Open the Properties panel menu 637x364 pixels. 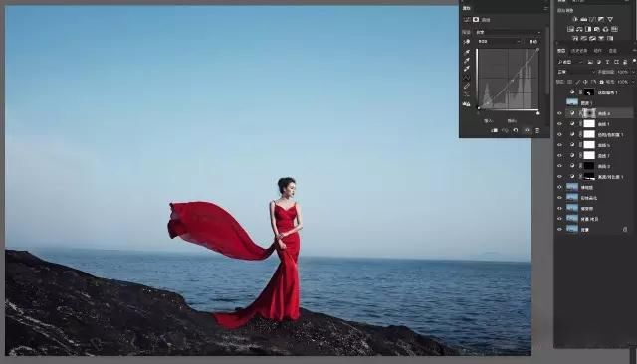(x=546, y=9)
